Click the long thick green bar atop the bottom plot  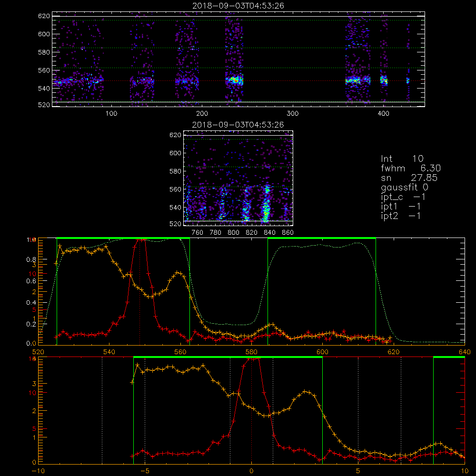pos(228,357)
